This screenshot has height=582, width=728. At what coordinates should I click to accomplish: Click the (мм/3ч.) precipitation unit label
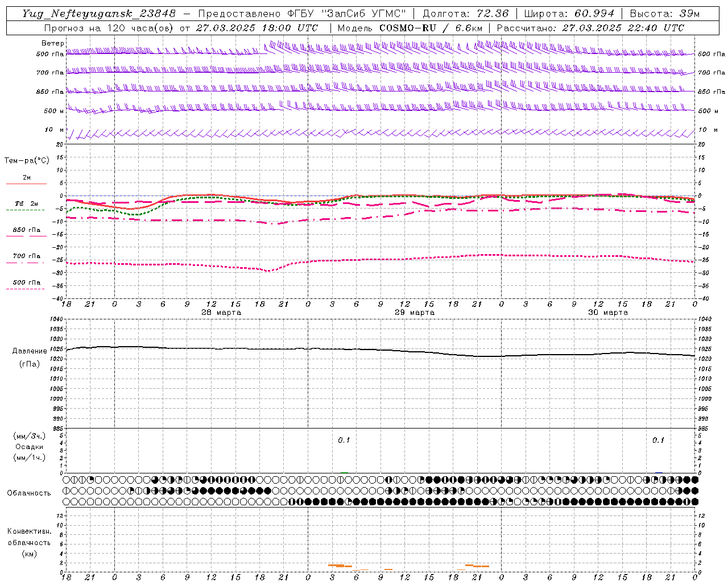(x=30, y=436)
